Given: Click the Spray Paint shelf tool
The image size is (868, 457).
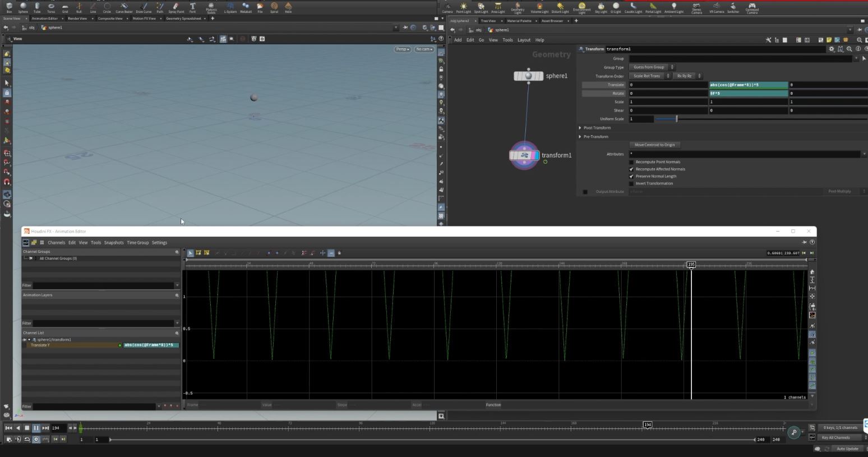Looking at the screenshot, I should 176,7.
